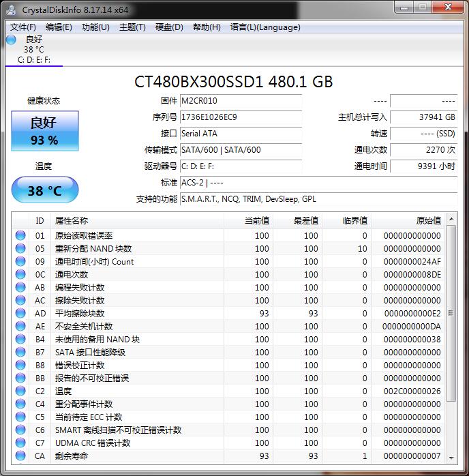Click status orb for attribute AB 编程失败计数

20,287
